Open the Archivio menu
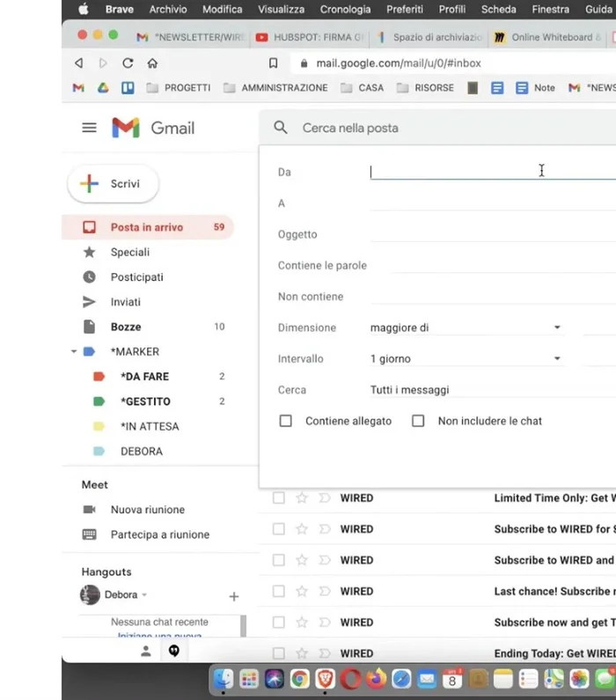The height and width of the screenshot is (700, 616). [168, 10]
